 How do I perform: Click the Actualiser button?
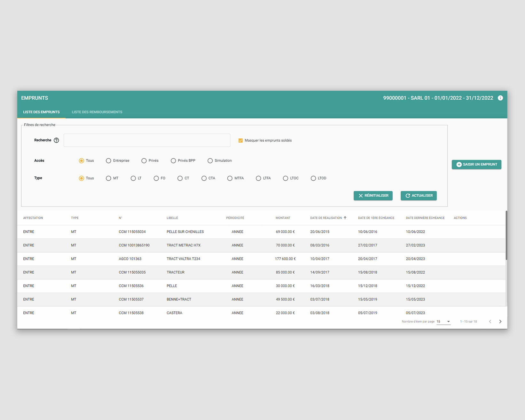[419, 195]
